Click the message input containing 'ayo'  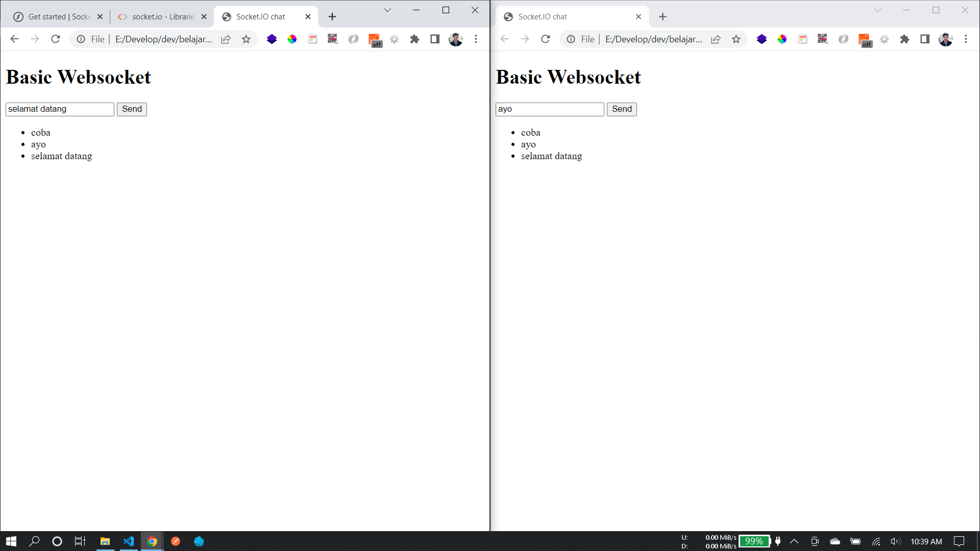pos(549,109)
